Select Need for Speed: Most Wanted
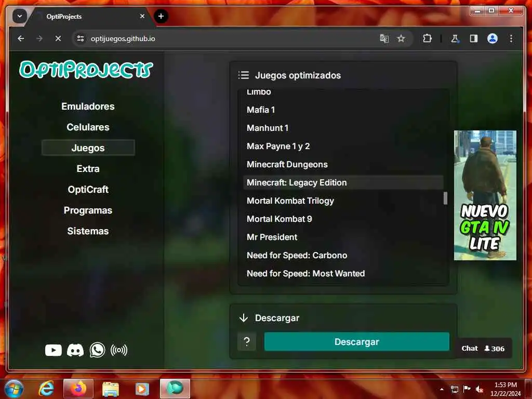This screenshot has width=532, height=399. pyautogui.click(x=343, y=273)
